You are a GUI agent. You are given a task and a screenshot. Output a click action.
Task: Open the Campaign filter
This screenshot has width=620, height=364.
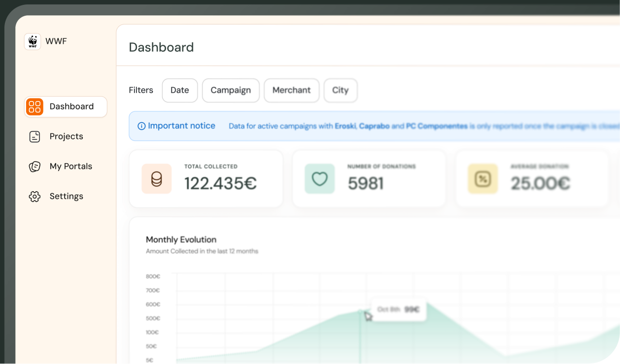pos(231,91)
